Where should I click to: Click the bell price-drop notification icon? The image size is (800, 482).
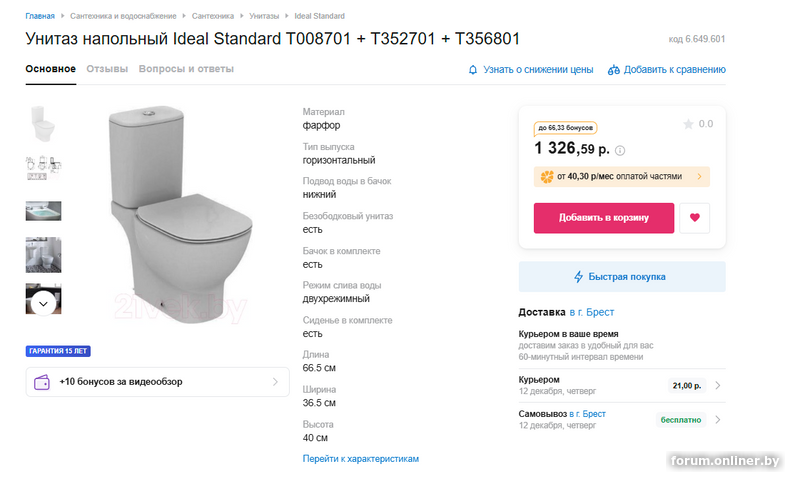coord(473,70)
